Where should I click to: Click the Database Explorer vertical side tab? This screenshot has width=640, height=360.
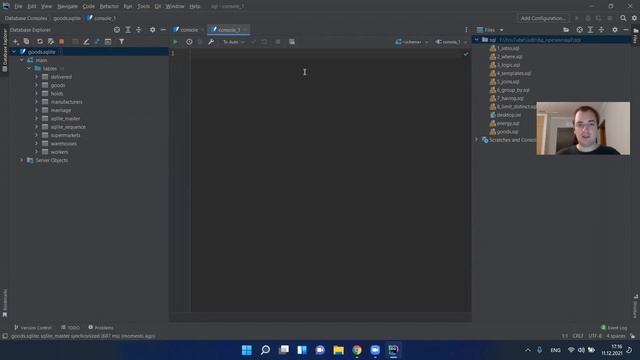pyautogui.click(x=4, y=50)
